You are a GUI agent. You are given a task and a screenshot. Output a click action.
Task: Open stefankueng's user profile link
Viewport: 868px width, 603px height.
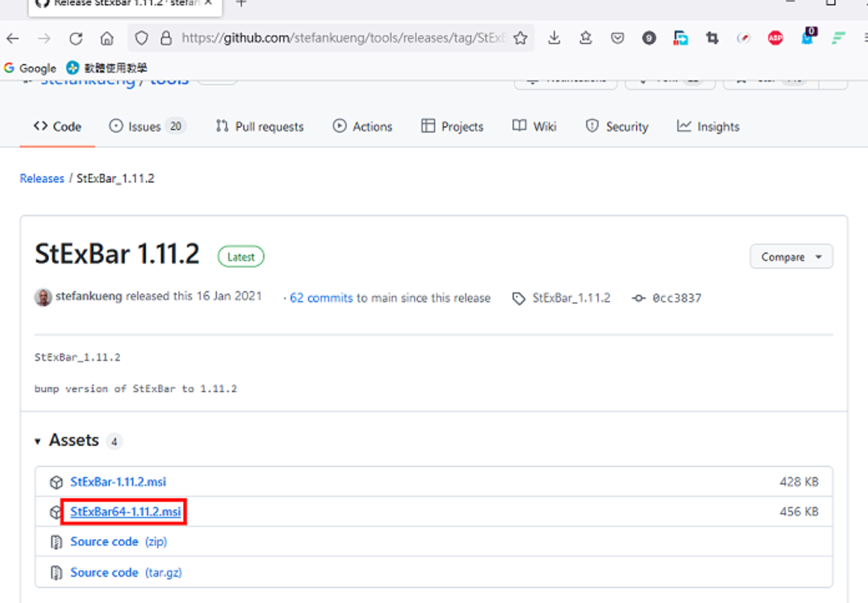click(x=89, y=296)
